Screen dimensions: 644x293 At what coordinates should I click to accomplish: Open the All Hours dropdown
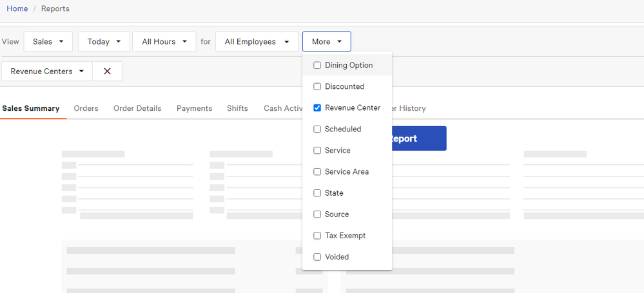coord(164,42)
